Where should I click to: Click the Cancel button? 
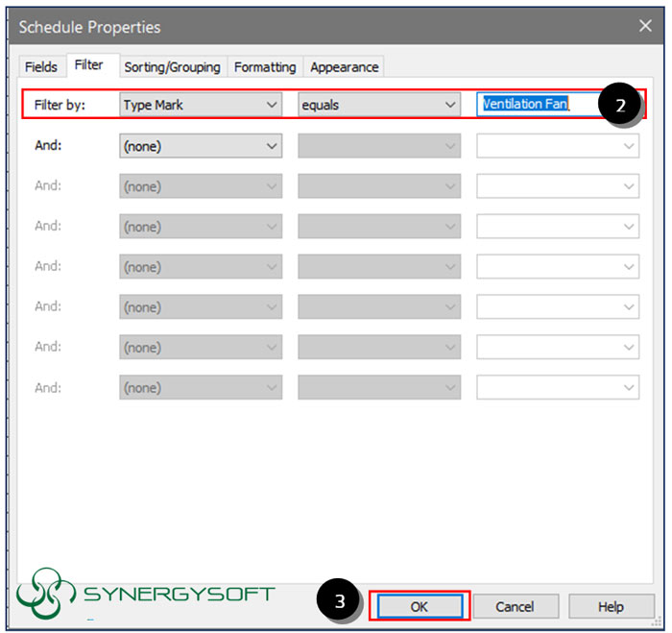coord(515,606)
